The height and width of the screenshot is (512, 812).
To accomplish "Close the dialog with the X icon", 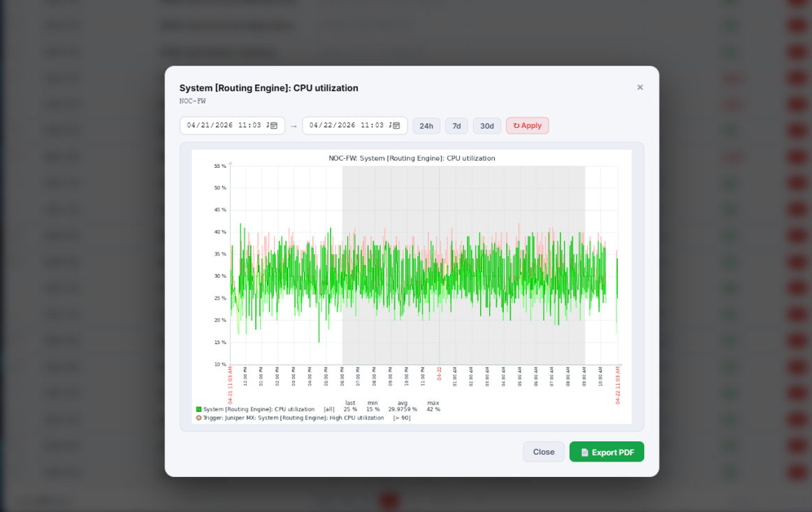I will 640,87.
